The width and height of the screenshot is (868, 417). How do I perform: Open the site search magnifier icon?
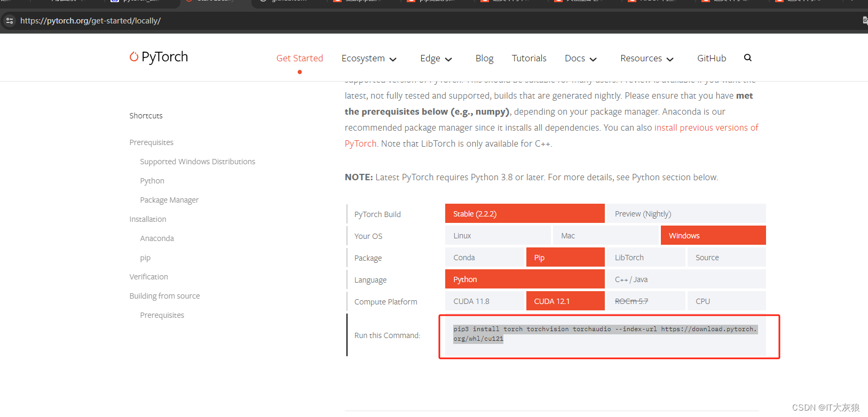point(747,58)
